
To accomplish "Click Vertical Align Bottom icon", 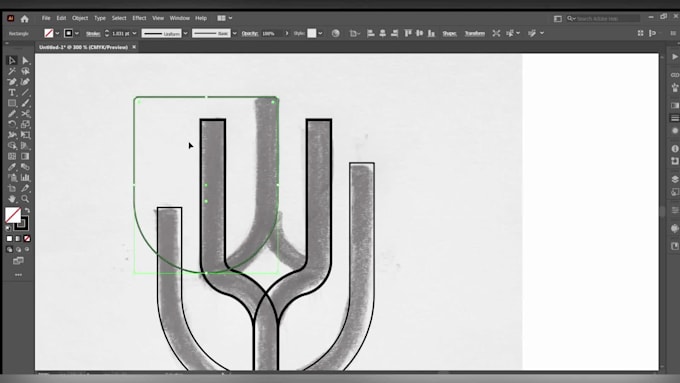I will point(431,33).
